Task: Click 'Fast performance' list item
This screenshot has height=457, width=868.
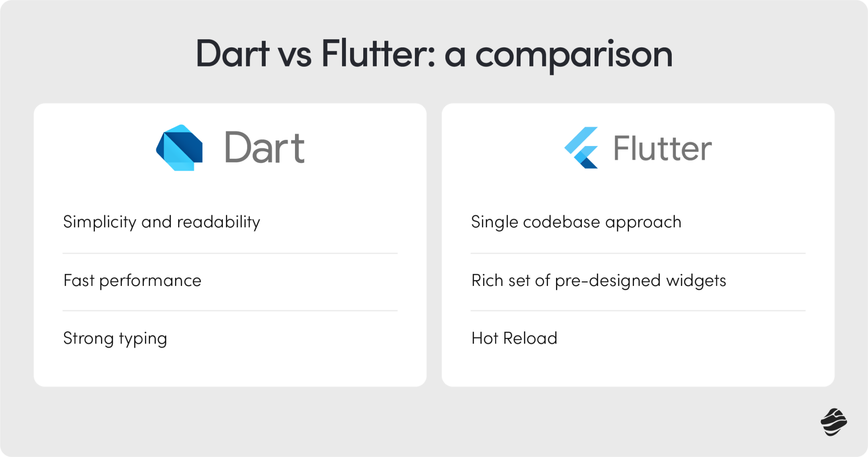Action: pyautogui.click(x=132, y=281)
